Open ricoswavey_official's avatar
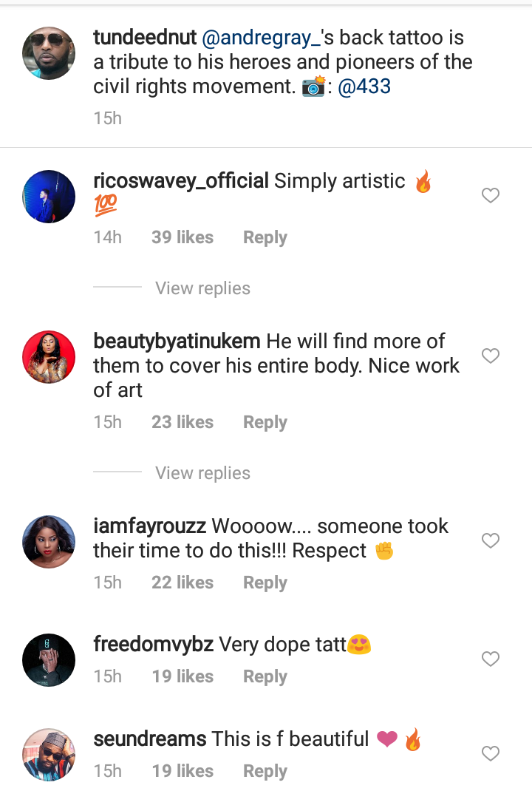532x791 pixels. [49, 197]
